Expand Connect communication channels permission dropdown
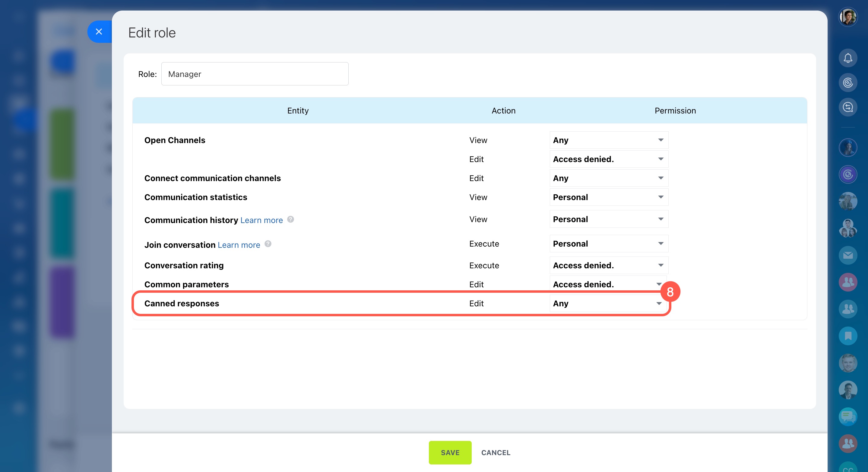Screen dimensions: 868x472 [x=609, y=178]
